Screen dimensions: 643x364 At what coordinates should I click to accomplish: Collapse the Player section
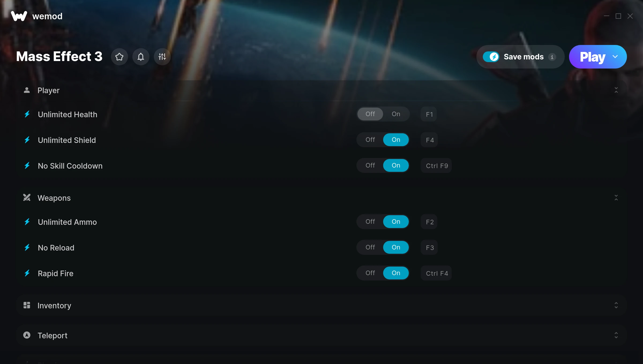click(616, 90)
